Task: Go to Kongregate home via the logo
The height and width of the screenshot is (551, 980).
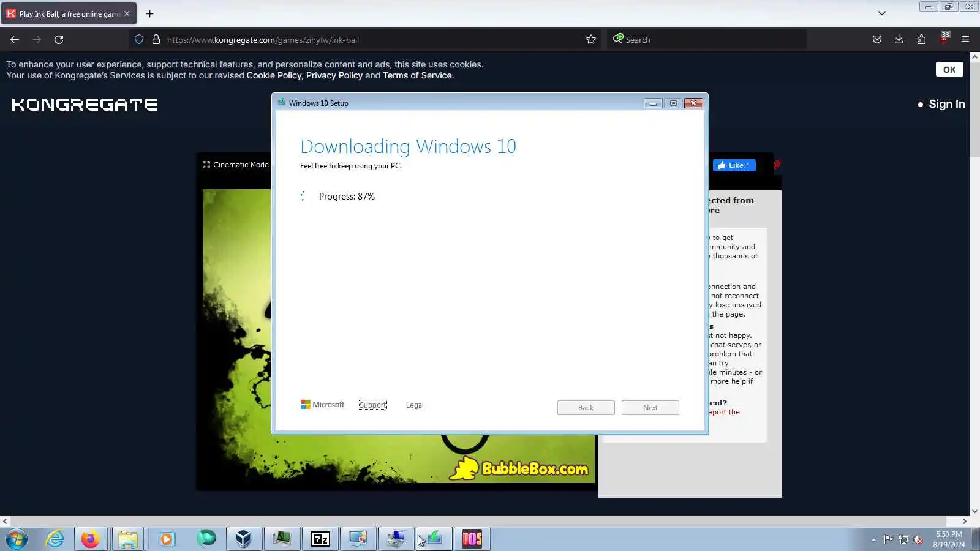Action: [x=85, y=105]
